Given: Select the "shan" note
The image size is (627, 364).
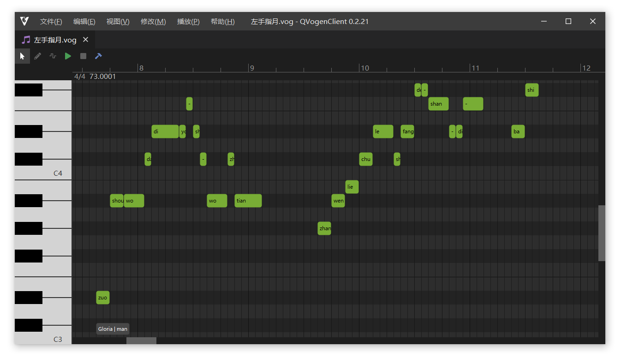Looking at the screenshot, I should pyautogui.click(x=438, y=104).
